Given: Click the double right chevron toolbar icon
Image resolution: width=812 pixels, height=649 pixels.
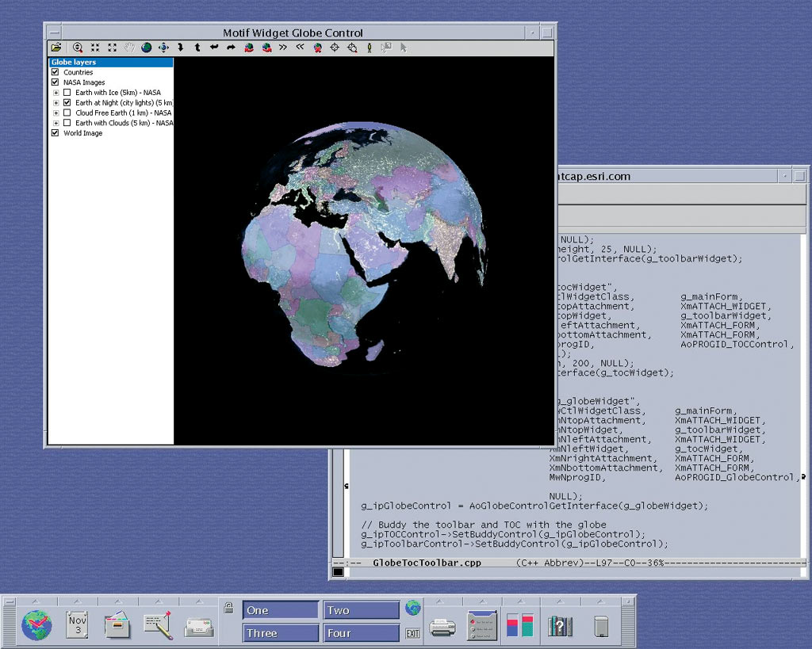Looking at the screenshot, I should 283,48.
